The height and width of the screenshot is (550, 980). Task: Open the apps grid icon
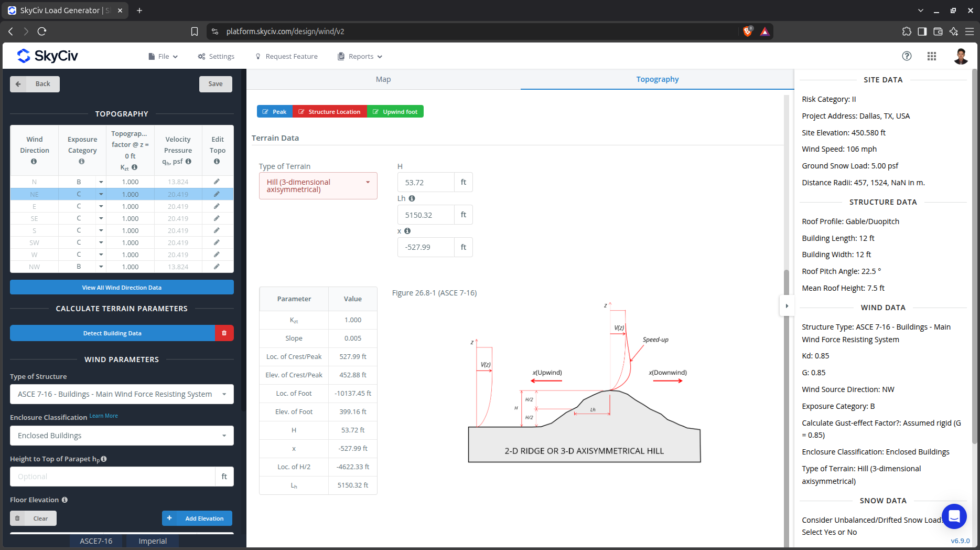point(932,56)
